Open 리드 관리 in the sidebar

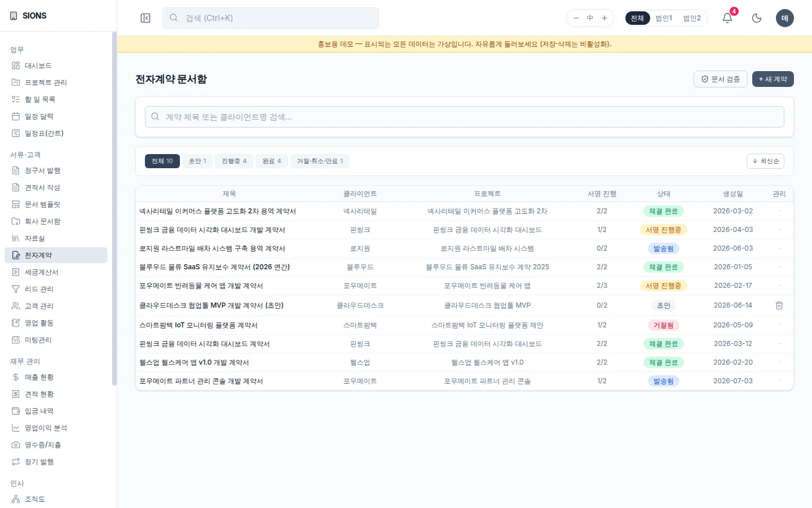[x=56, y=289]
